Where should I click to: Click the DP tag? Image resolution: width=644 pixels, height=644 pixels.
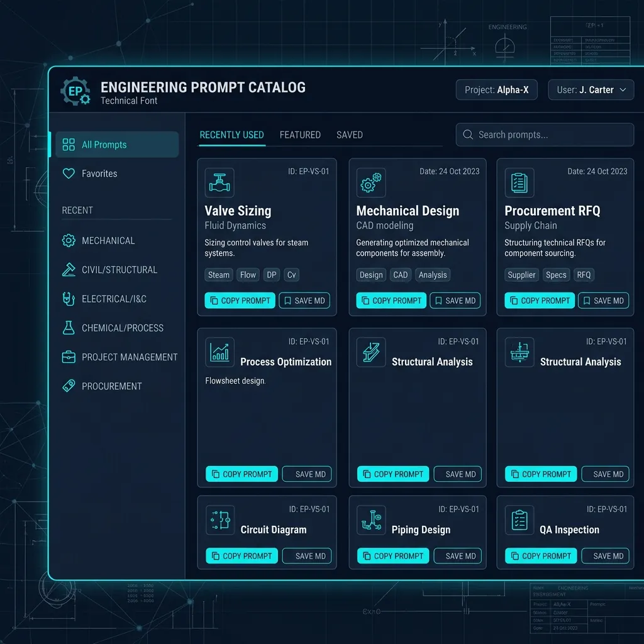[x=272, y=275]
